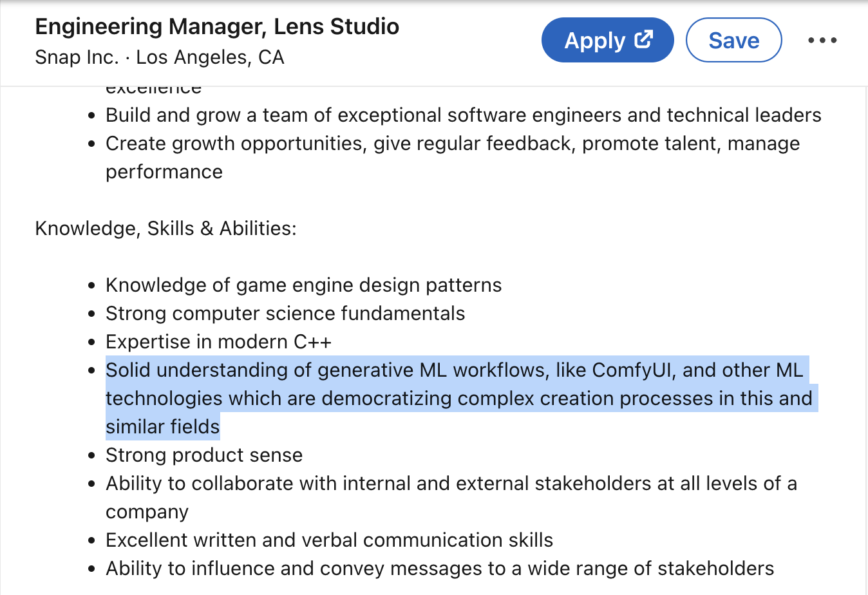Click the Build and grow a team line

463,115
